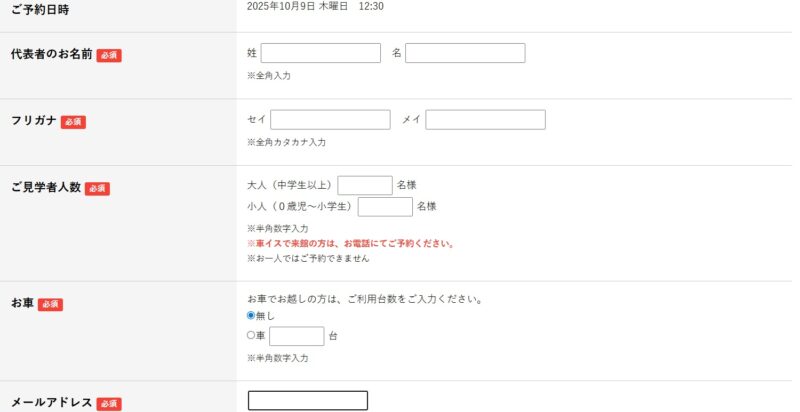Click the 必須 badge next to フリガナ
The height and width of the screenshot is (412, 800).
(73, 122)
